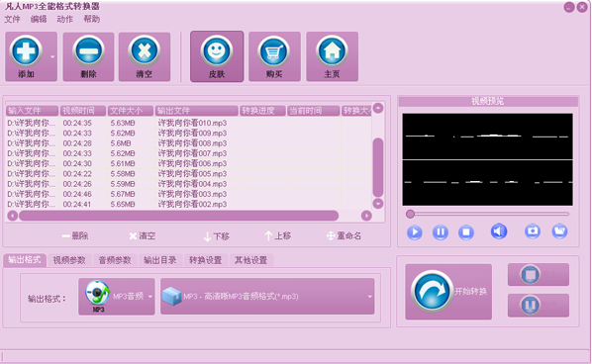Select the row with output 003.mp3
Viewport: 592px width, 364px height.
189,194
